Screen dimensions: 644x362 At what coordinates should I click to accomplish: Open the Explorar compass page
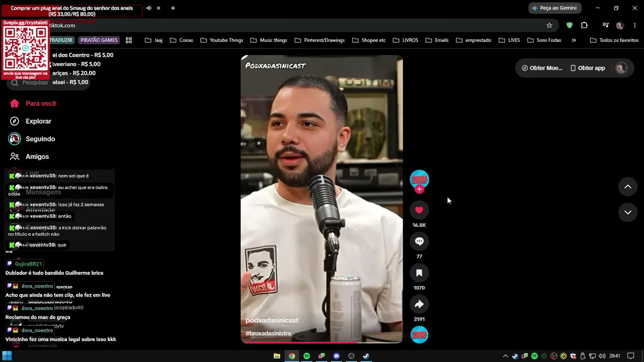click(31, 121)
